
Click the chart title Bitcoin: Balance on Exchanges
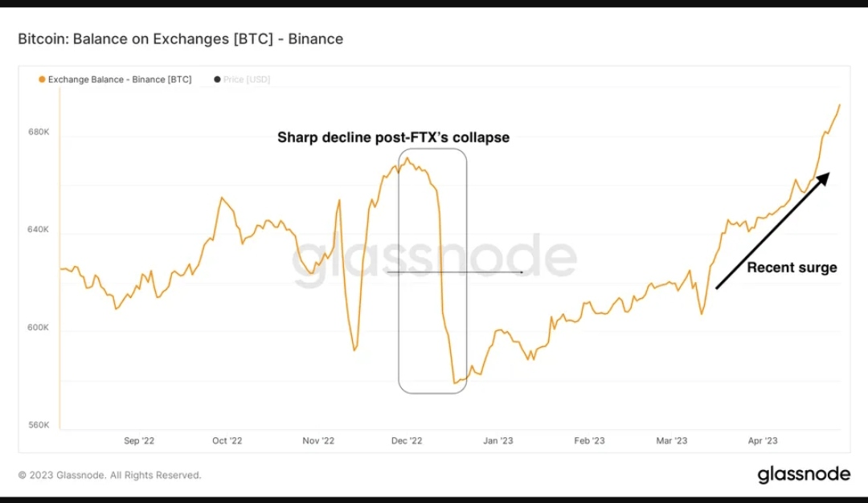click(181, 39)
